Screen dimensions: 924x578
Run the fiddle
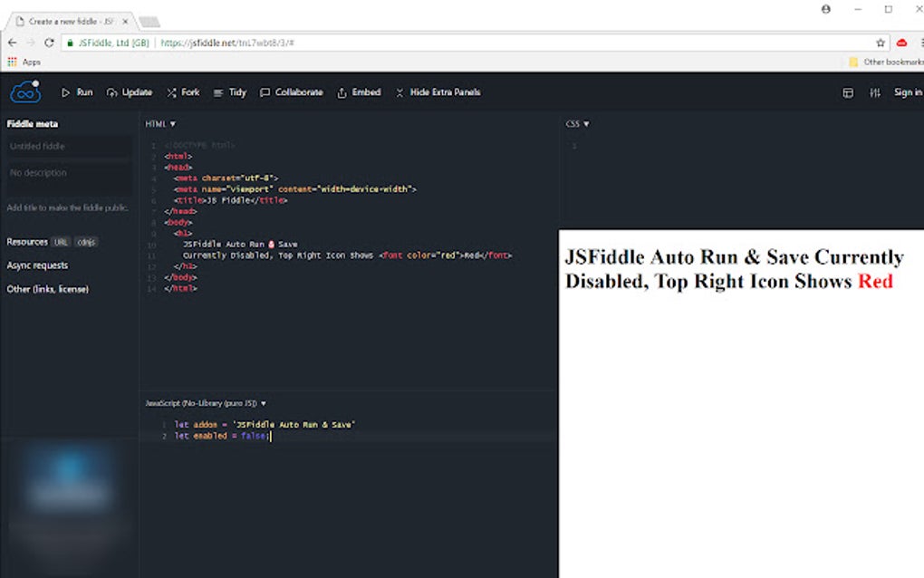point(77,92)
